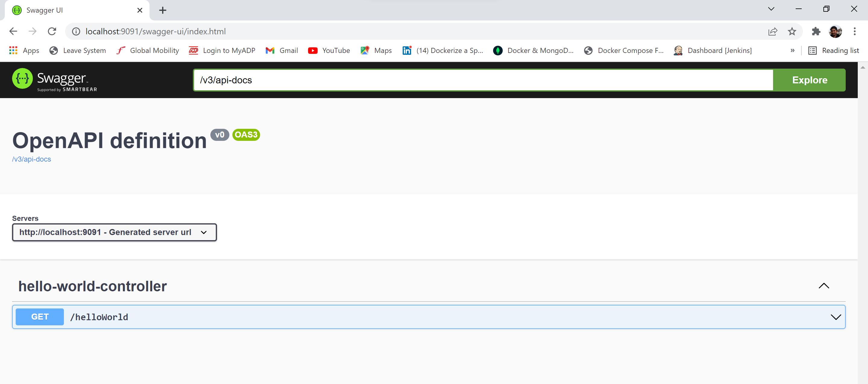Open the /v3/api-docs link
This screenshot has width=868, height=384.
[x=32, y=159]
